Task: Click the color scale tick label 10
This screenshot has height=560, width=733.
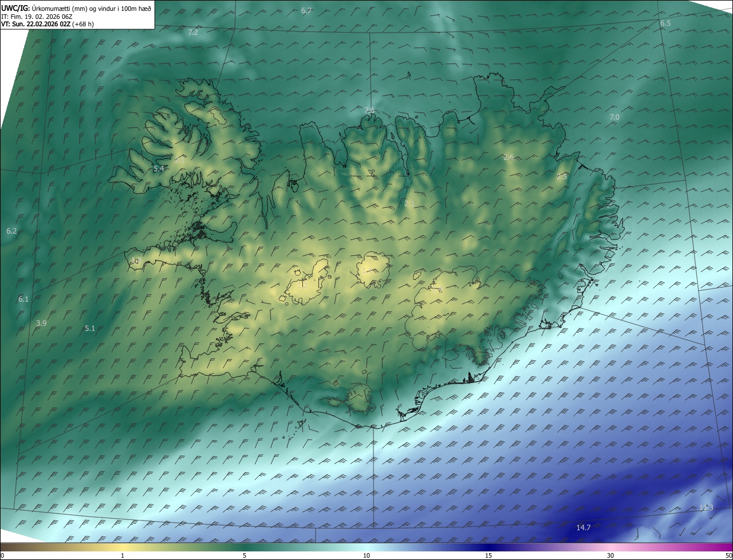Action: 366,555
